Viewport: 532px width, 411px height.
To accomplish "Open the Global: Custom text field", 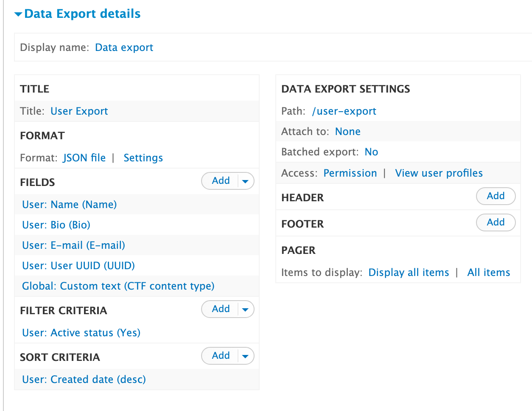I will [118, 286].
